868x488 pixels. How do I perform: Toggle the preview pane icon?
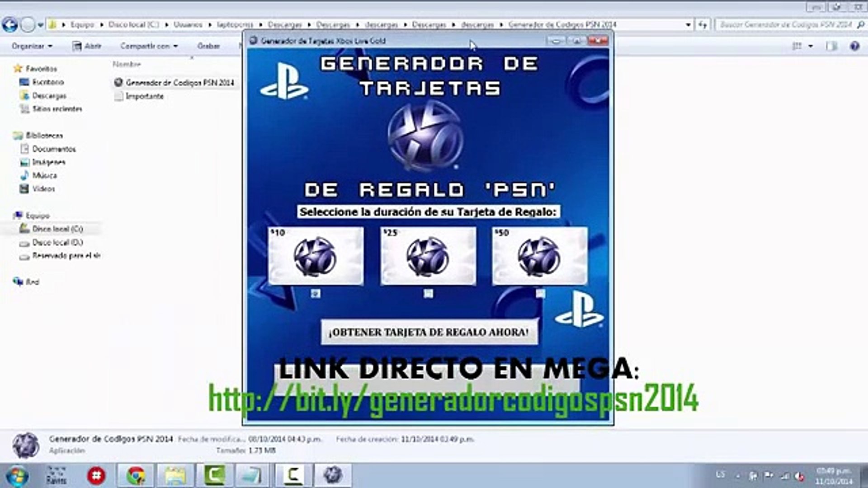click(831, 46)
